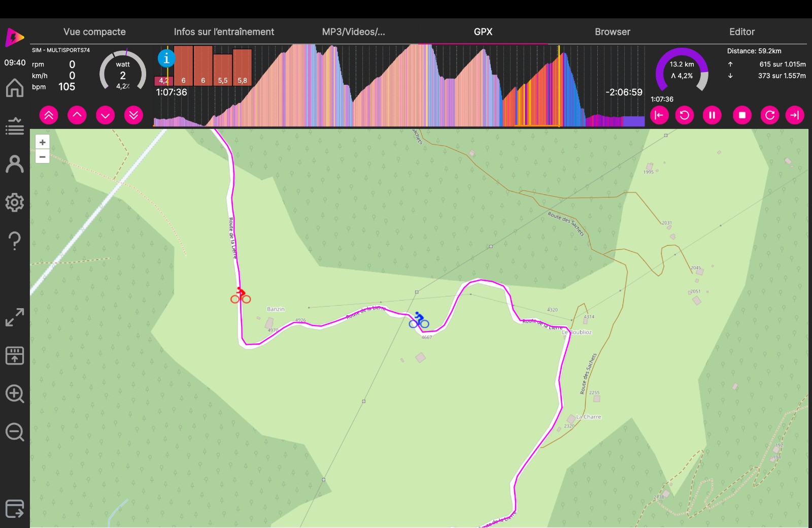This screenshot has height=528, width=812.
Task: Open the Infos sur l'entraînement tab
Action: (224, 31)
